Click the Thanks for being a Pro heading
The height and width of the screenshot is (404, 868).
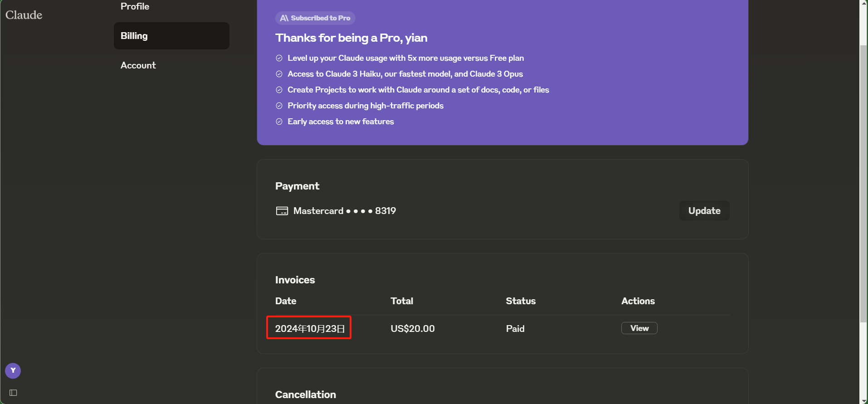point(351,38)
